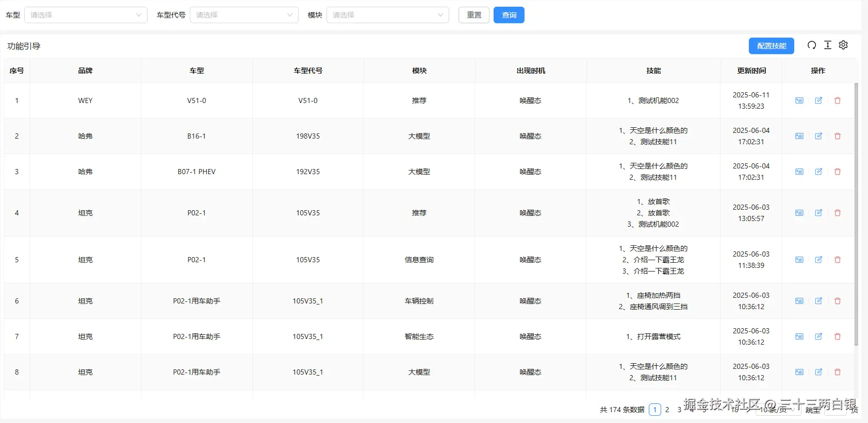Click the 技能 column header

[x=653, y=71]
